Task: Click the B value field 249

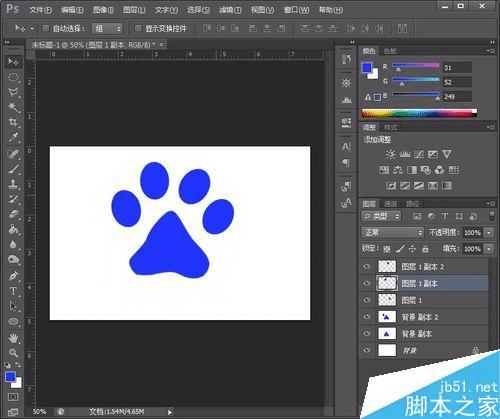Action: (x=457, y=97)
